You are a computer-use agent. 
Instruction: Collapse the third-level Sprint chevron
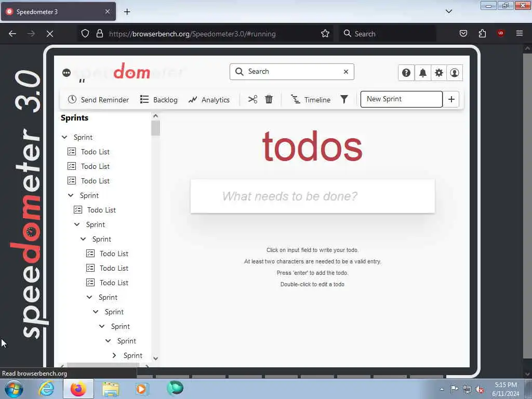pyautogui.click(x=77, y=224)
